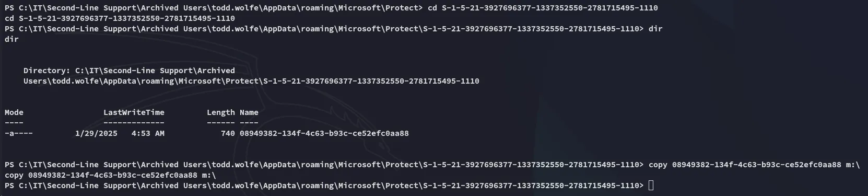Click the m:\ destination in copy command
This screenshot has width=868, height=196.
coord(853,165)
